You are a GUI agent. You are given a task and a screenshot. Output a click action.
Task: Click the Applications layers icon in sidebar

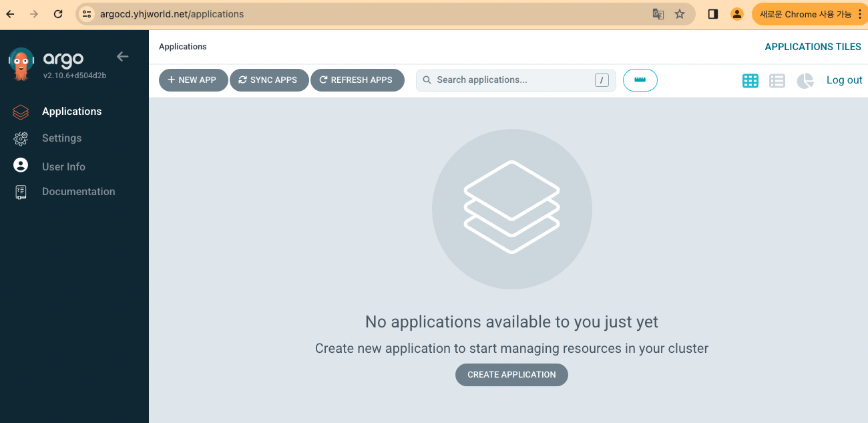(x=21, y=112)
